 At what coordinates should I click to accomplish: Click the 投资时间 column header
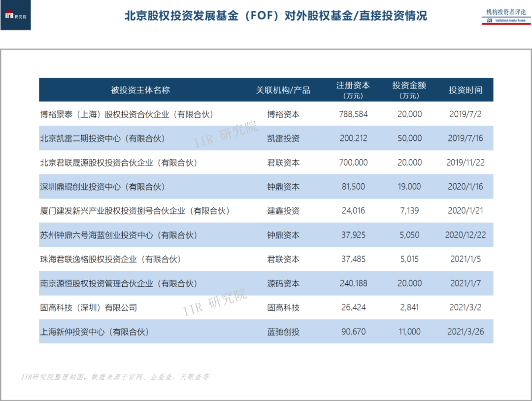(x=465, y=90)
